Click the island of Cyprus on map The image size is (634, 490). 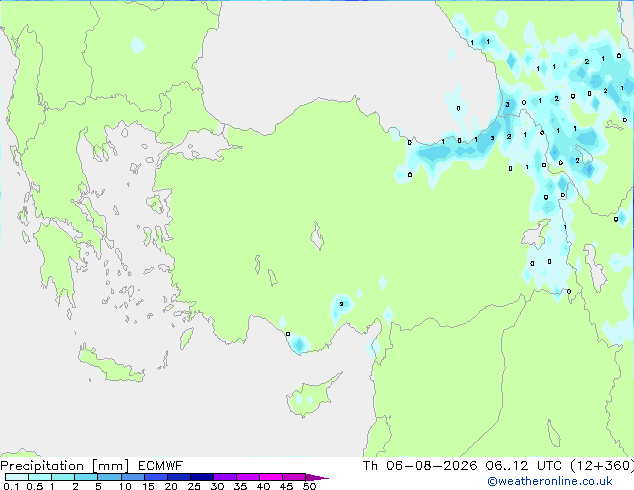click(313, 396)
